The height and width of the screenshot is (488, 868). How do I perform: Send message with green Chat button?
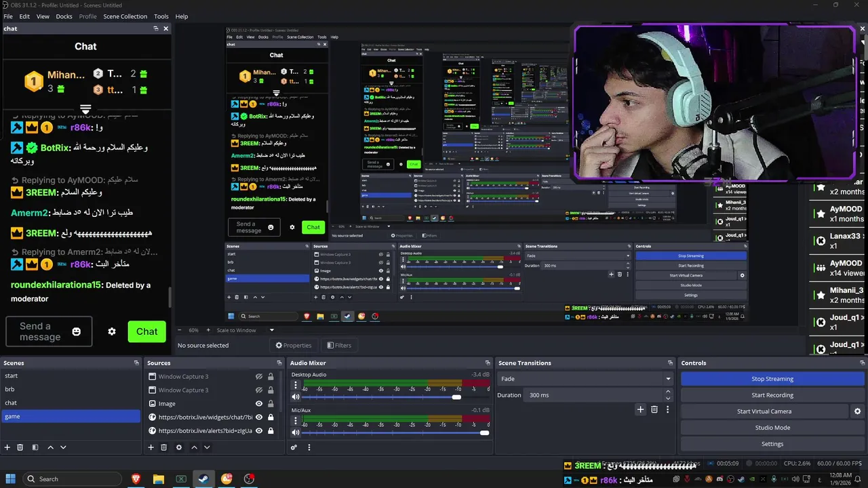click(146, 331)
